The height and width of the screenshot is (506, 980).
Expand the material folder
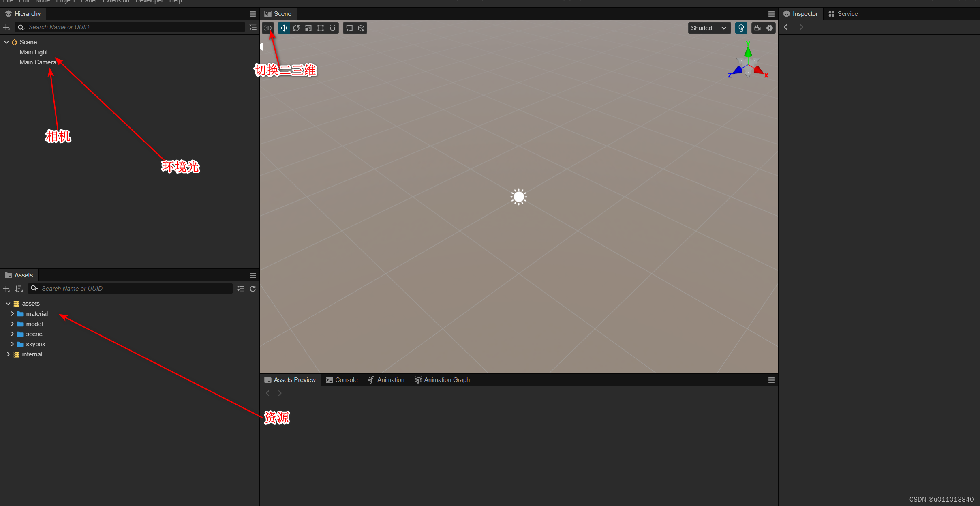(12, 314)
